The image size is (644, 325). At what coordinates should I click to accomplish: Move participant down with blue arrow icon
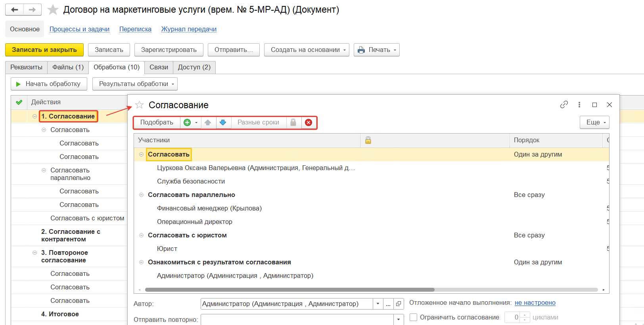pyautogui.click(x=223, y=122)
